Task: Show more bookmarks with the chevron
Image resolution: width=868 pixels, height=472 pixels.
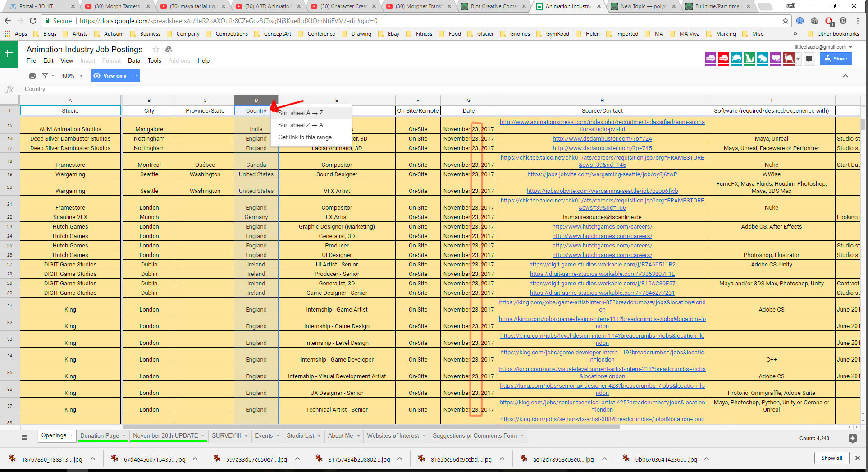Action: (x=795, y=34)
